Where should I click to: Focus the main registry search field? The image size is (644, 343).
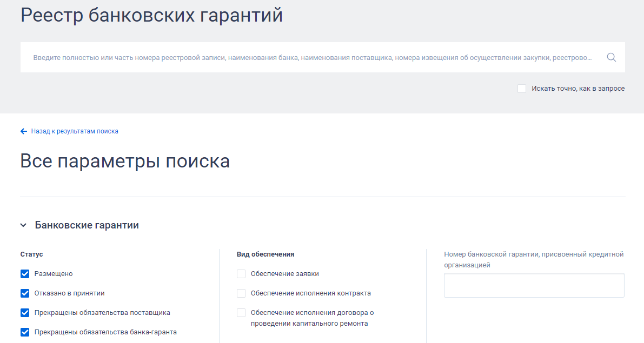tap(313, 57)
